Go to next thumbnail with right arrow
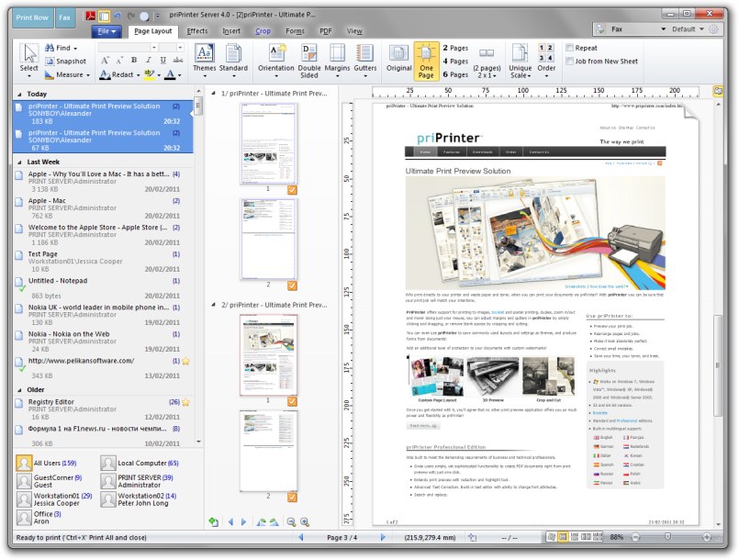739x560 pixels. (x=243, y=521)
